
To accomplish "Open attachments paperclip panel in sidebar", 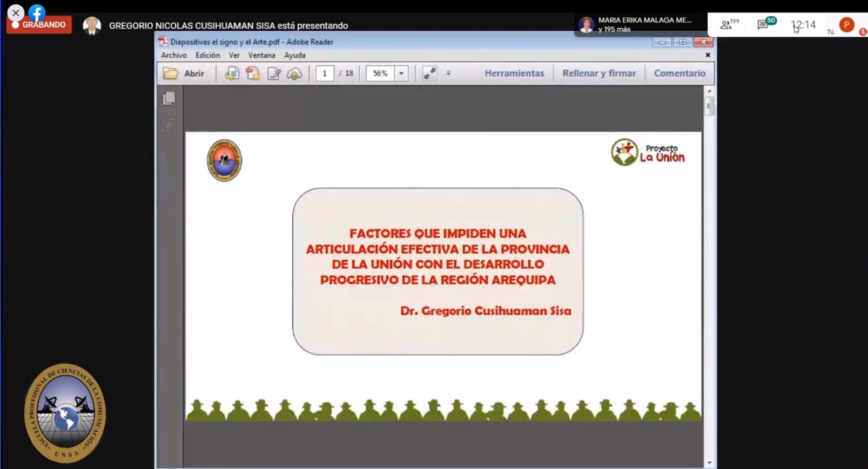I will tap(169, 125).
